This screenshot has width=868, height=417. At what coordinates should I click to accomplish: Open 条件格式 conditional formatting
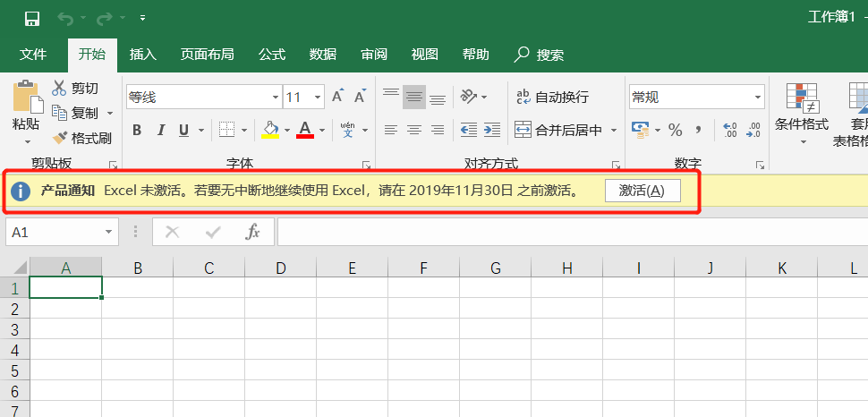tap(802, 115)
